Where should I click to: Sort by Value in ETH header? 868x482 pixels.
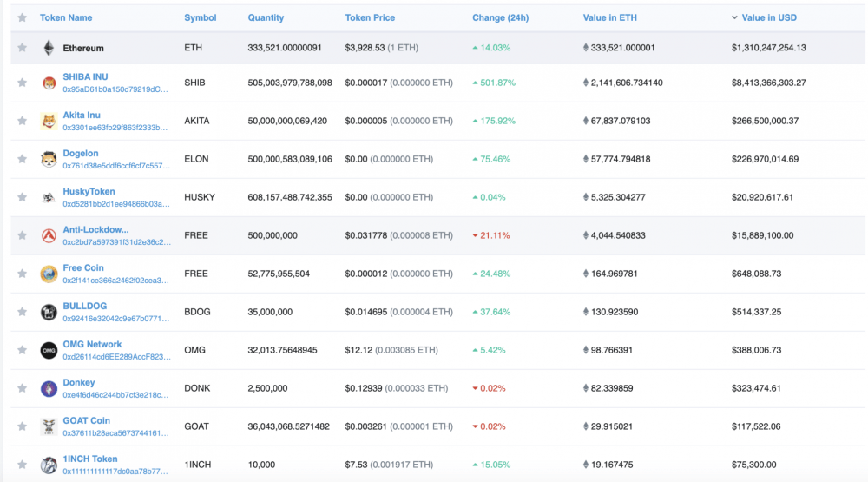tap(610, 17)
